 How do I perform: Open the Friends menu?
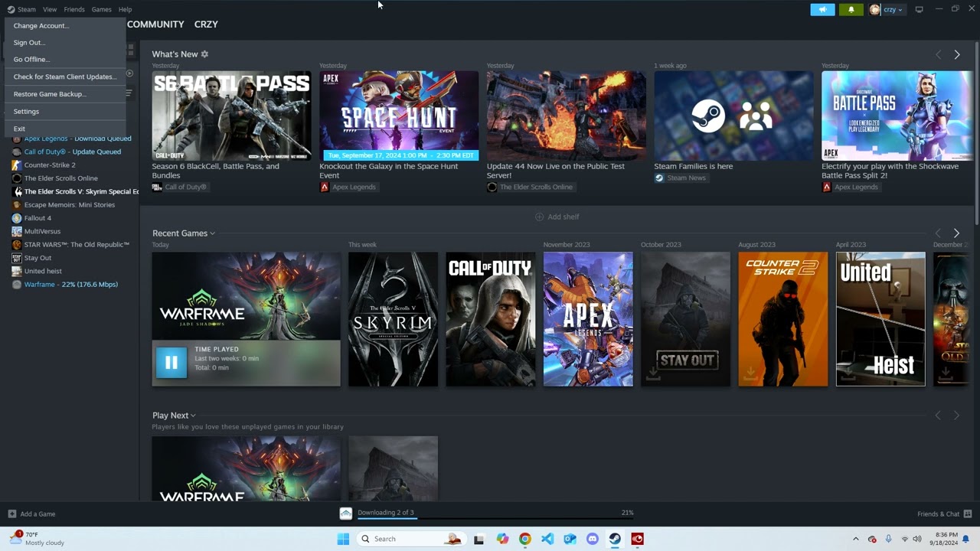coord(74,9)
